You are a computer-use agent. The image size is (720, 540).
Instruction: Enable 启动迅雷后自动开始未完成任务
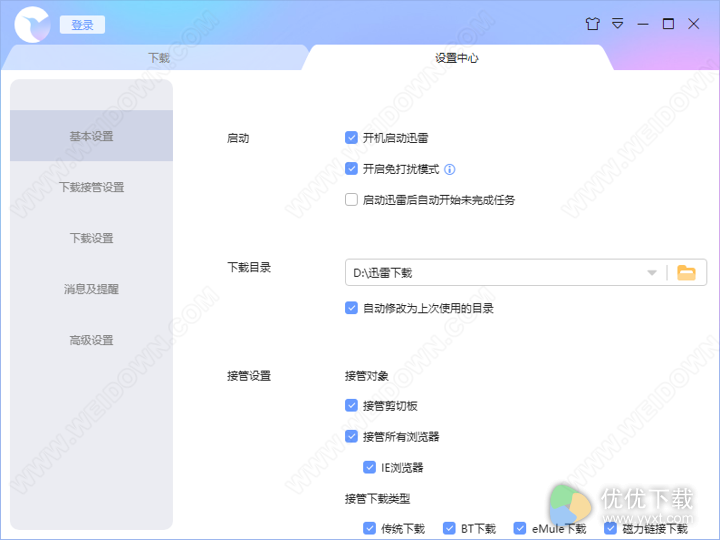[351, 200]
